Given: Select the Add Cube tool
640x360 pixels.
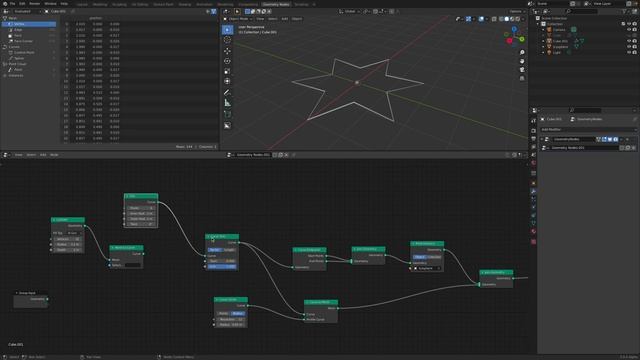Looking at the screenshot, I should 227,114.
